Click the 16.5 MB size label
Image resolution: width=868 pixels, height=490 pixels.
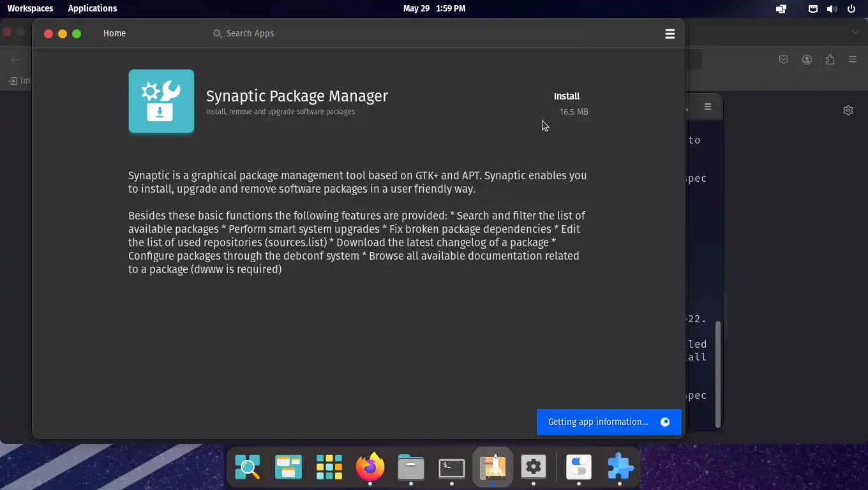pyautogui.click(x=574, y=112)
